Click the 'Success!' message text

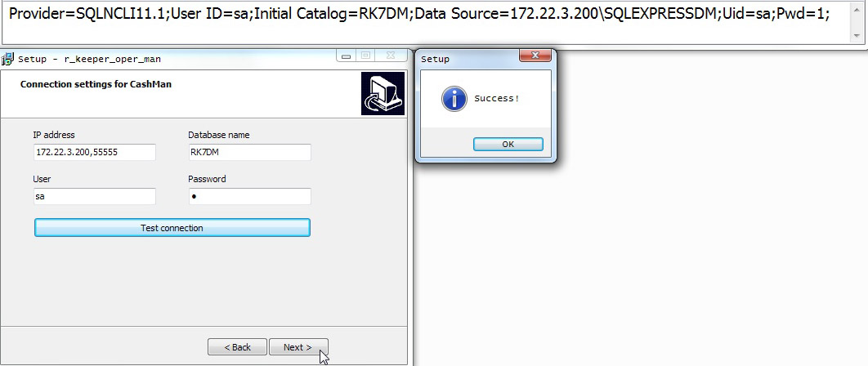coord(497,99)
